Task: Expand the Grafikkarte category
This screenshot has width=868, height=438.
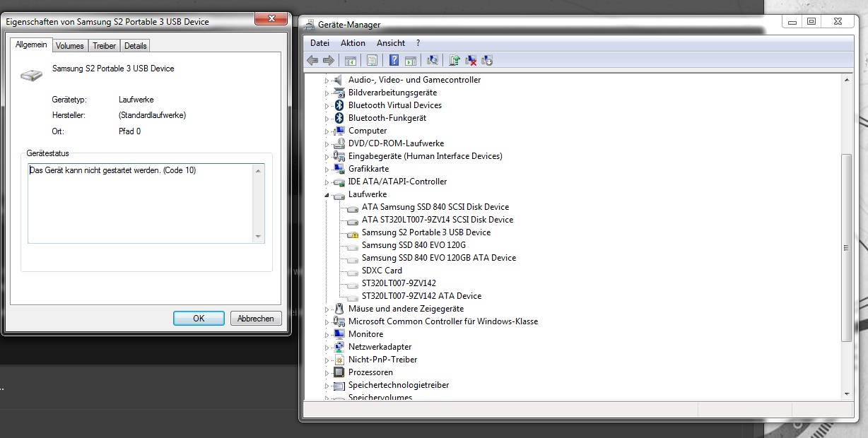Action: click(x=327, y=170)
